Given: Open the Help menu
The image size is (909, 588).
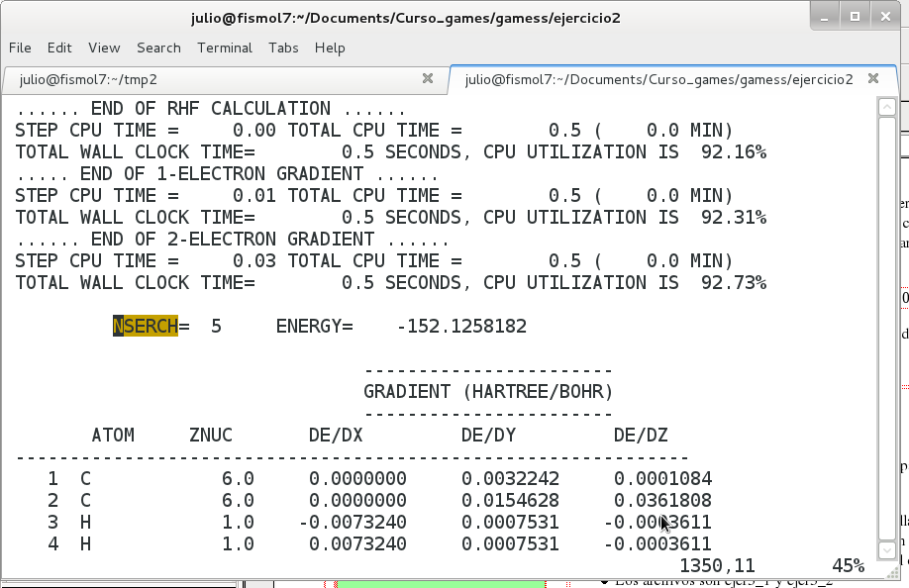Looking at the screenshot, I should 330,48.
